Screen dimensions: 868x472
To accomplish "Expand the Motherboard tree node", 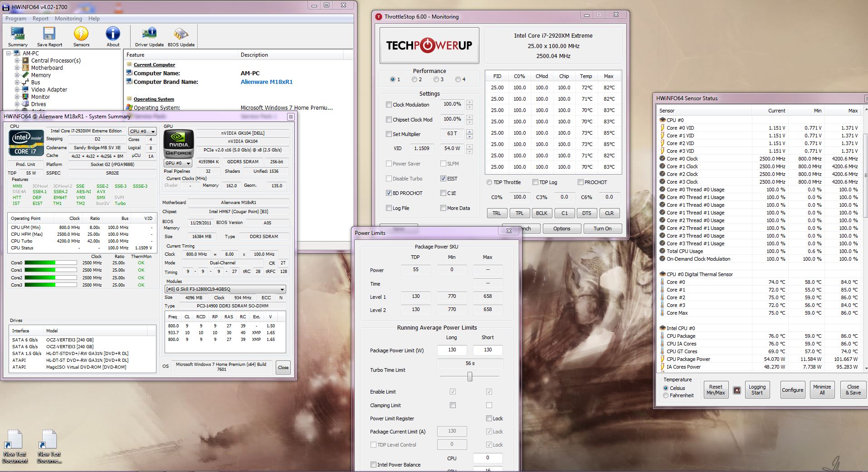I will point(17,68).
